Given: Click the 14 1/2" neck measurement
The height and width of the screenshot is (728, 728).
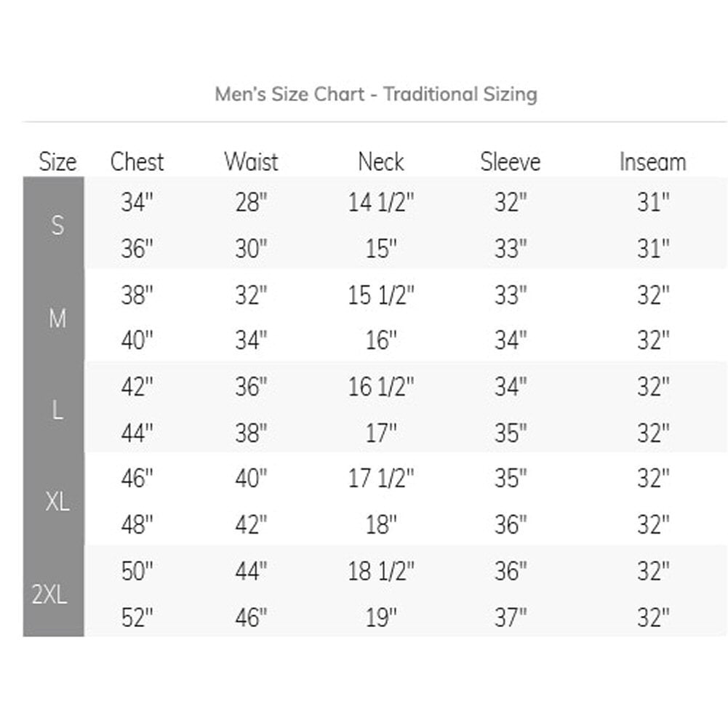Looking at the screenshot, I should (x=380, y=203).
